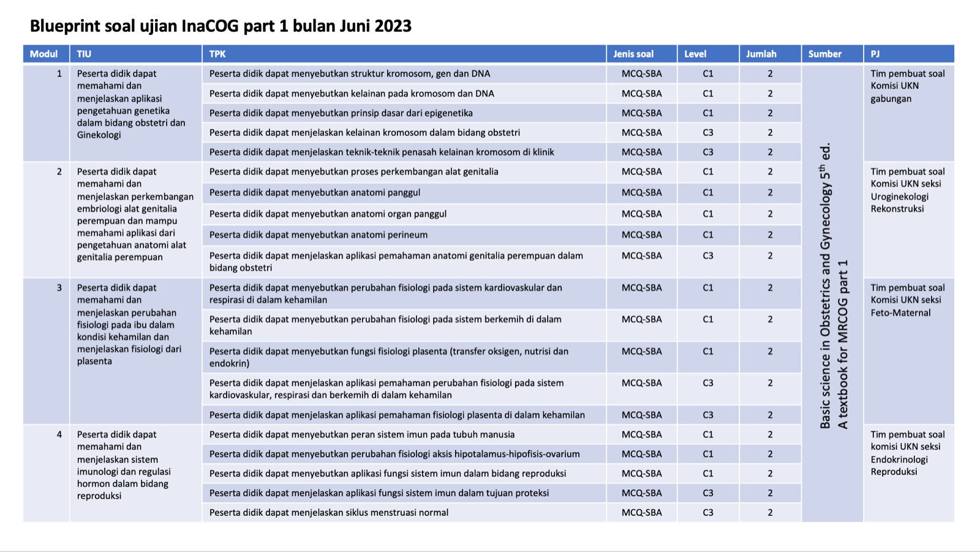Click the 'PJ' column header

tap(875, 54)
